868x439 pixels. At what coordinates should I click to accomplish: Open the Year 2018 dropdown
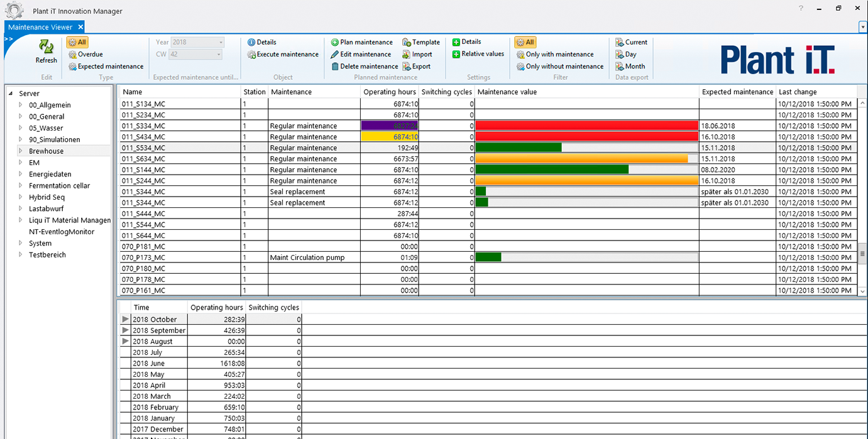pyautogui.click(x=221, y=42)
